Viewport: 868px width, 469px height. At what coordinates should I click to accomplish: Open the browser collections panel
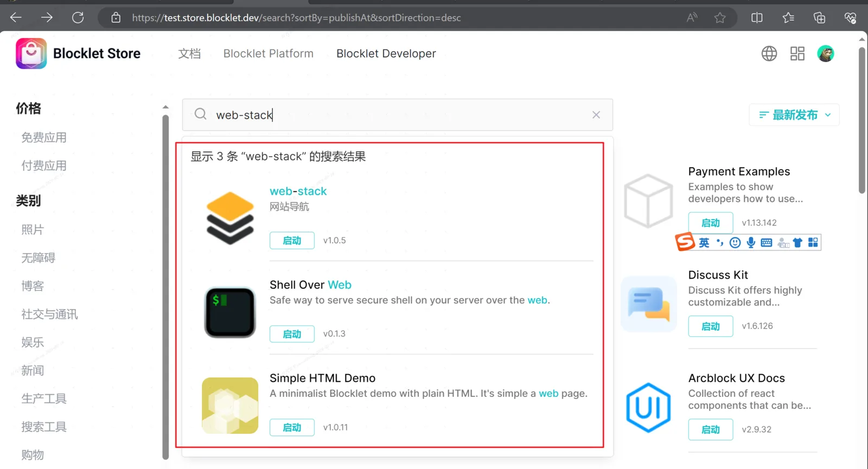coord(819,18)
